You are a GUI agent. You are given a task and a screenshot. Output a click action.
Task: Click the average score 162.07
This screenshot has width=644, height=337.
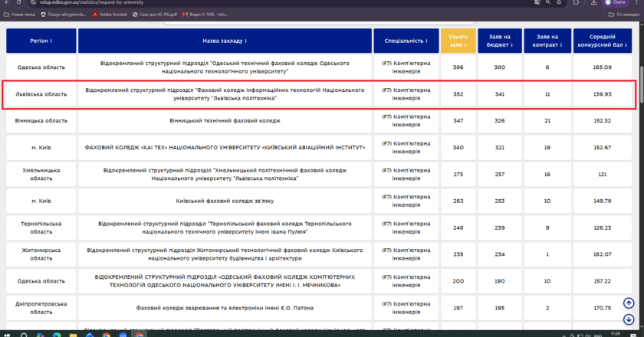coord(603,254)
